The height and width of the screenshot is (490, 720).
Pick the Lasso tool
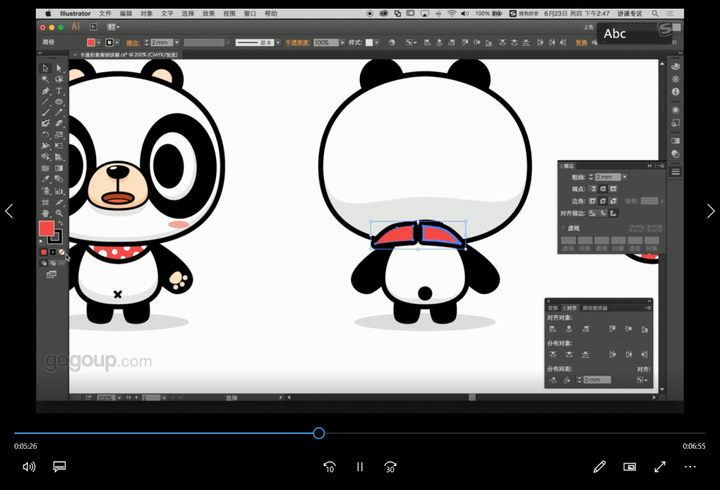point(59,79)
